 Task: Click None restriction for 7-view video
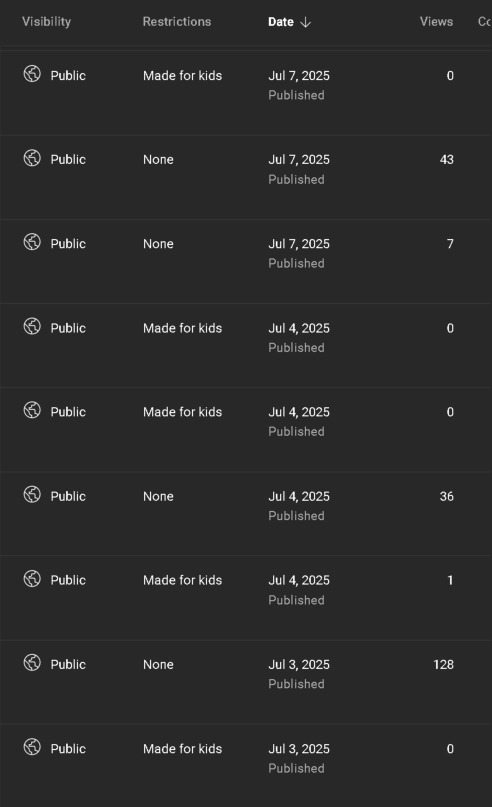coord(158,244)
